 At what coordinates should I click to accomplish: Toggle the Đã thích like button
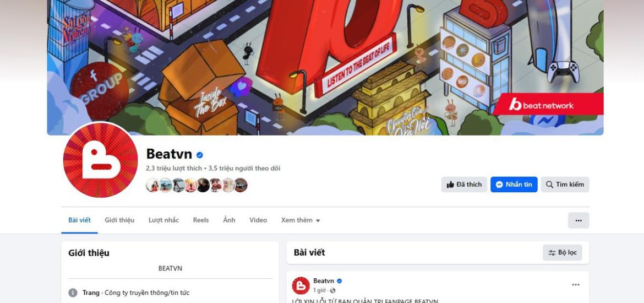pos(464,185)
